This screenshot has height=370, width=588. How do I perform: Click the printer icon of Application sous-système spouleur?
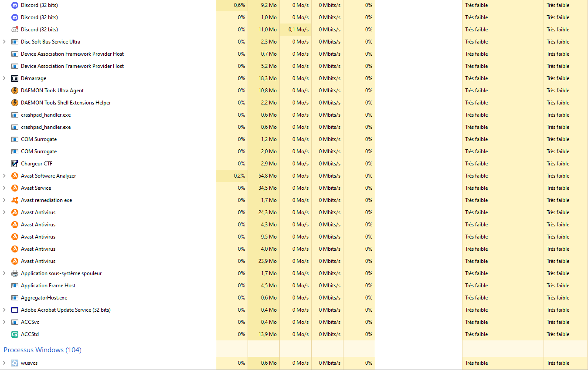(15, 273)
